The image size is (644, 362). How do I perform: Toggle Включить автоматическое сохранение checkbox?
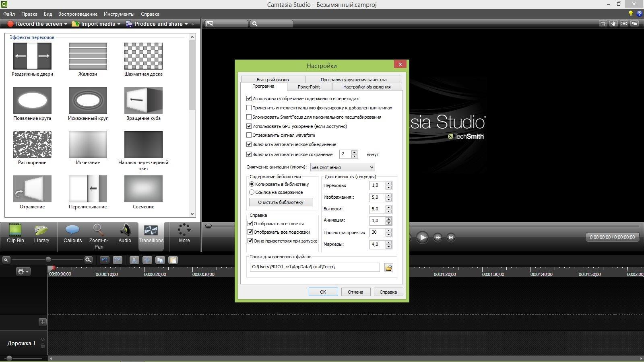click(249, 154)
